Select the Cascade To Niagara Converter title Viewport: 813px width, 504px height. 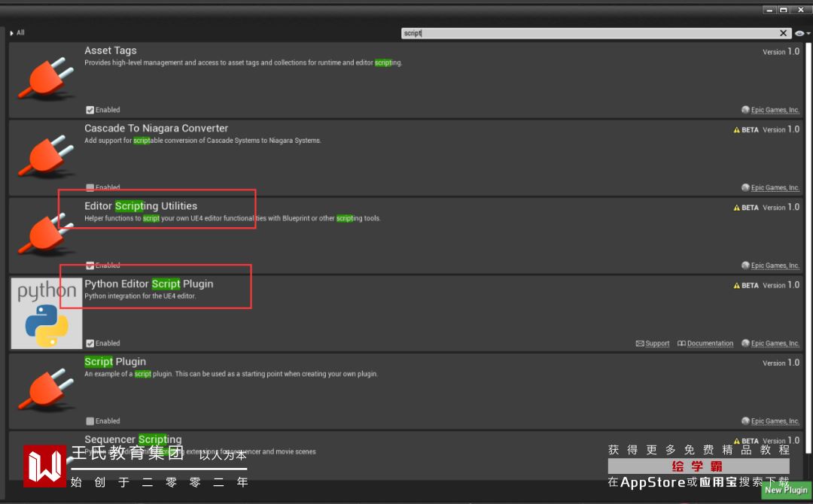[x=156, y=128]
